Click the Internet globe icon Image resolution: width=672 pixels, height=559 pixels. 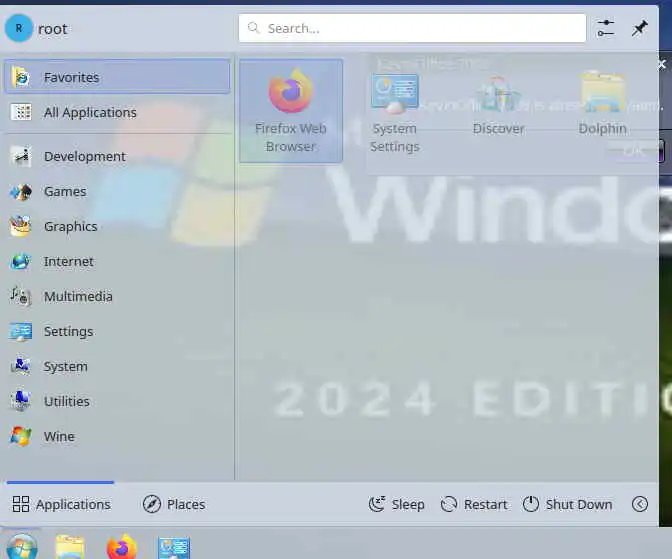(21, 261)
